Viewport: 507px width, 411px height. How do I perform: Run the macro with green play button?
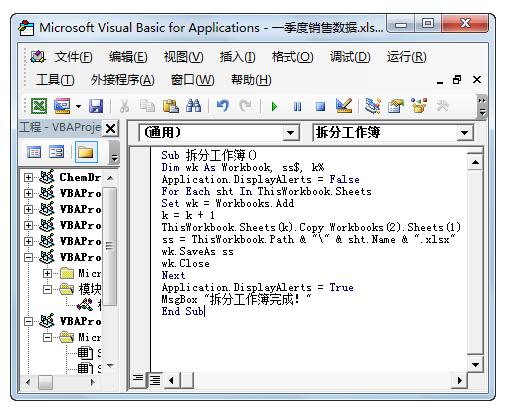coord(274,107)
